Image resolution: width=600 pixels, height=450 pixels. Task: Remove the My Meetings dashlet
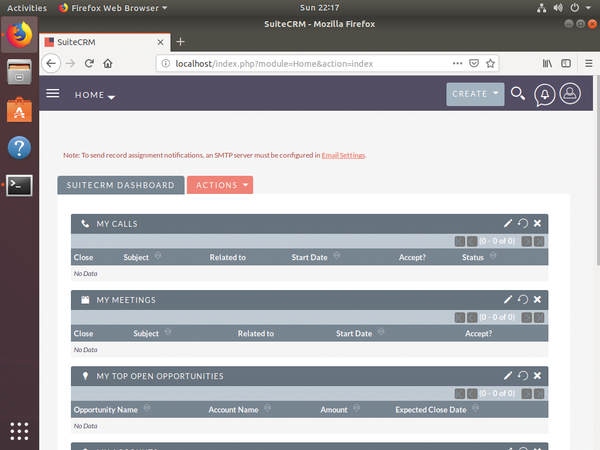(x=537, y=300)
